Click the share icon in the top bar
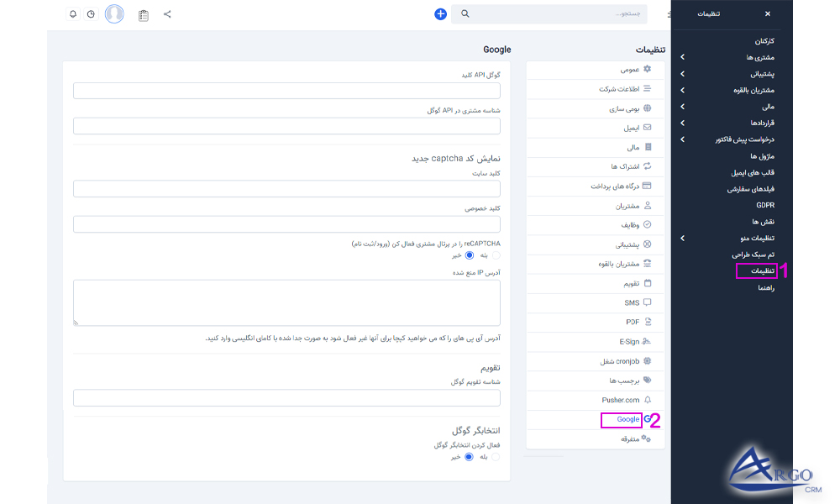The width and height of the screenshot is (840, 504). pyautogui.click(x=167, y=14)
